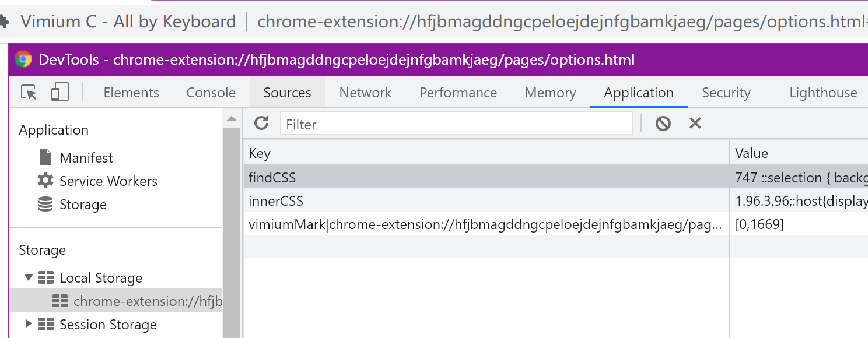868x338 pixels.
Task: Clear all local storage entries
Action: (x=663, y=123)
